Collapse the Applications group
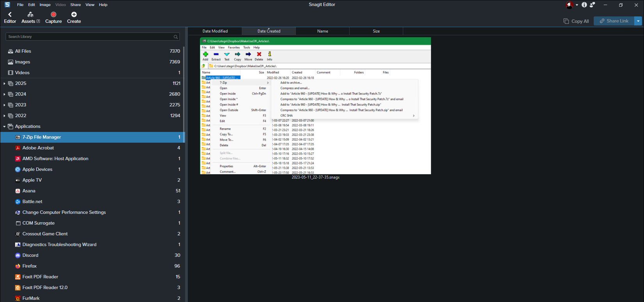The width and height of the screenshot is (644, 302). point(4,127)
